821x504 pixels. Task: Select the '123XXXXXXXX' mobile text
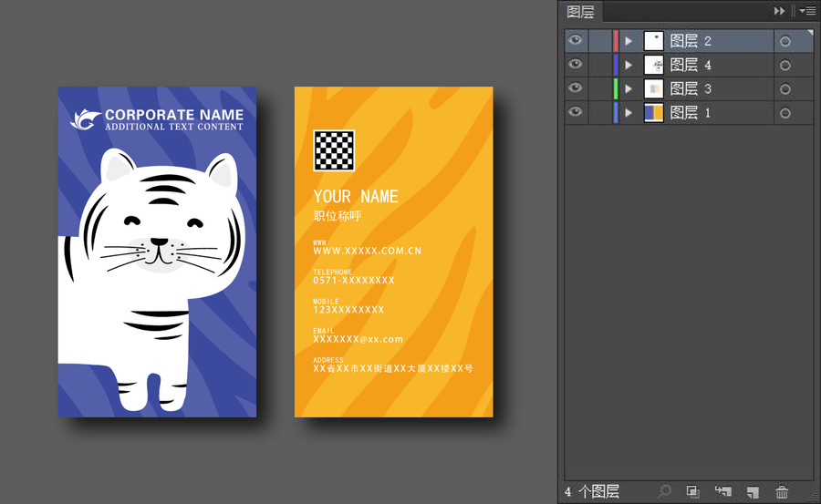click(348, 310)
